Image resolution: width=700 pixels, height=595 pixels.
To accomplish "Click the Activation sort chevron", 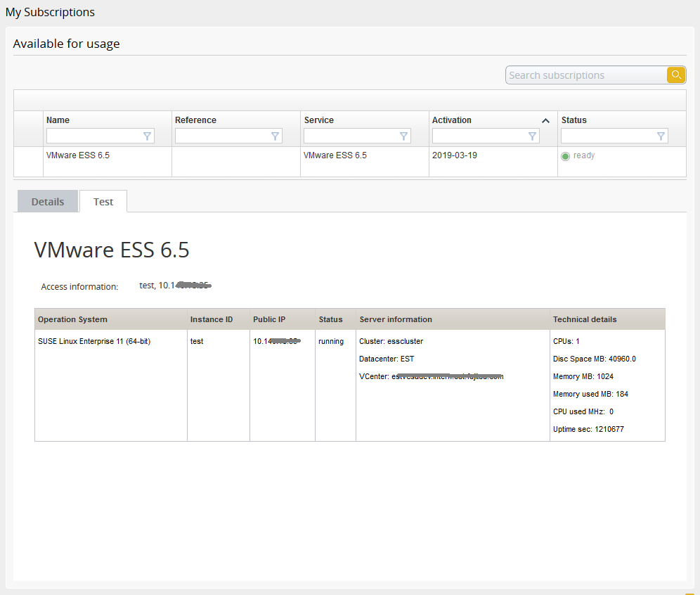I will [x=546, y=120].
